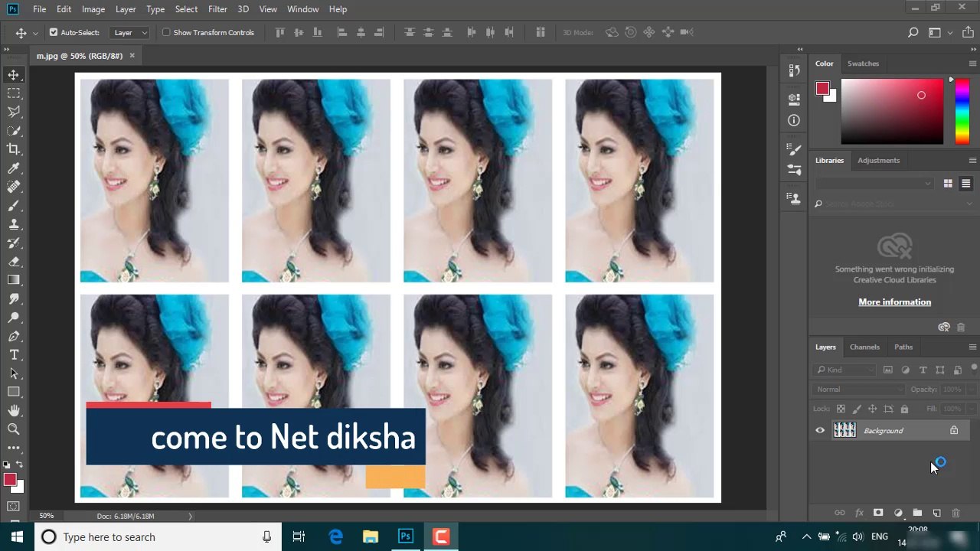980x551 pixels.
Task: Choose the Polygonal Lasso tool
Action: pyautogui.click(x=14, y=112)
